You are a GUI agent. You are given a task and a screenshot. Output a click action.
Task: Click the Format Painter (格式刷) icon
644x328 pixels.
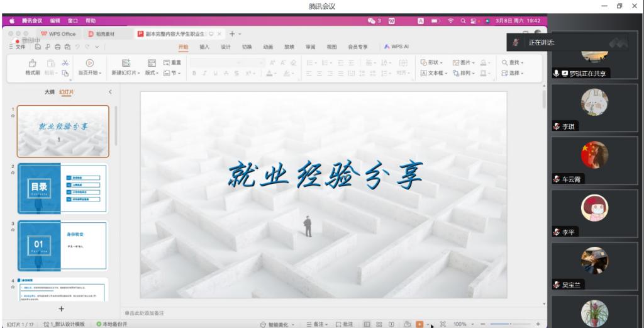click(33, 63)
